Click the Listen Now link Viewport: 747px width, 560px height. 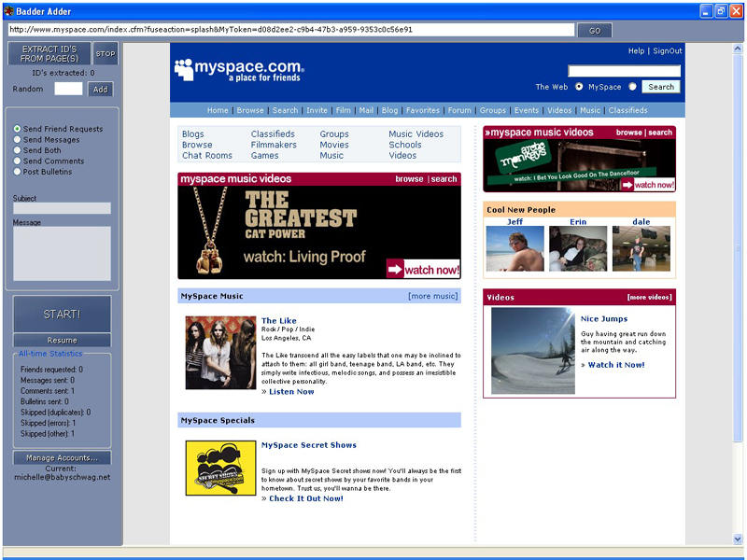(x=291, y=392)
